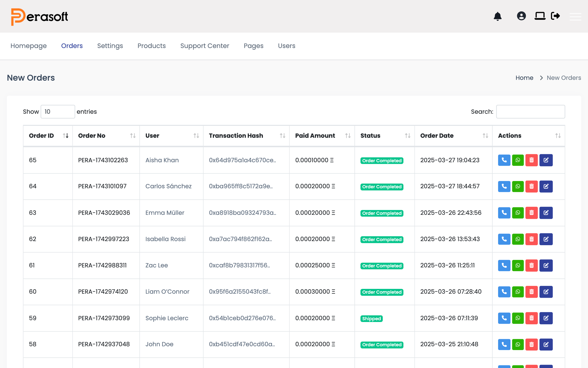
Task: Sort table by Order No
Action: (106, 136)
